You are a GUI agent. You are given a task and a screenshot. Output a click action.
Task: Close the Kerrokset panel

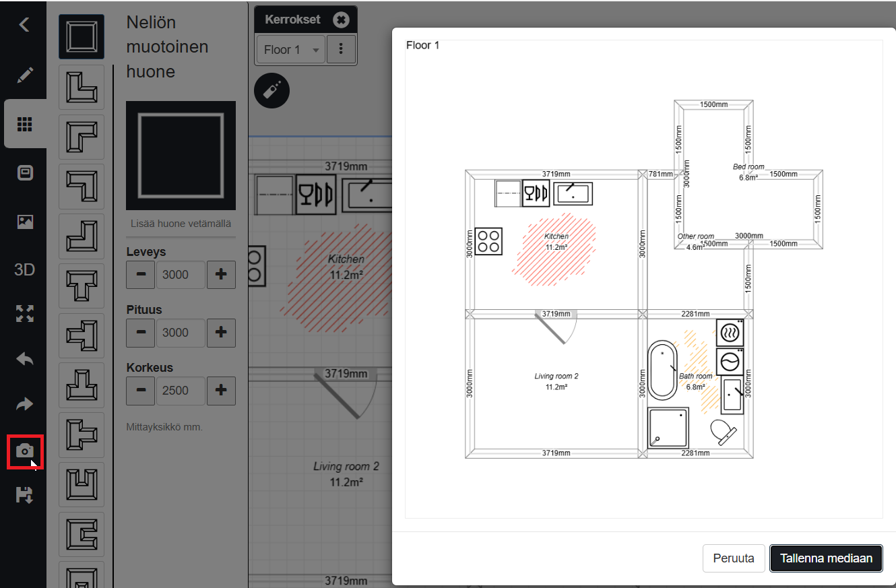tap(342, 20)
